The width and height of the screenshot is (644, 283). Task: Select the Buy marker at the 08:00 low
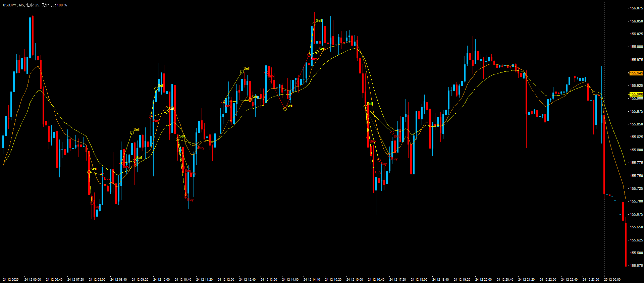point(92,203)
